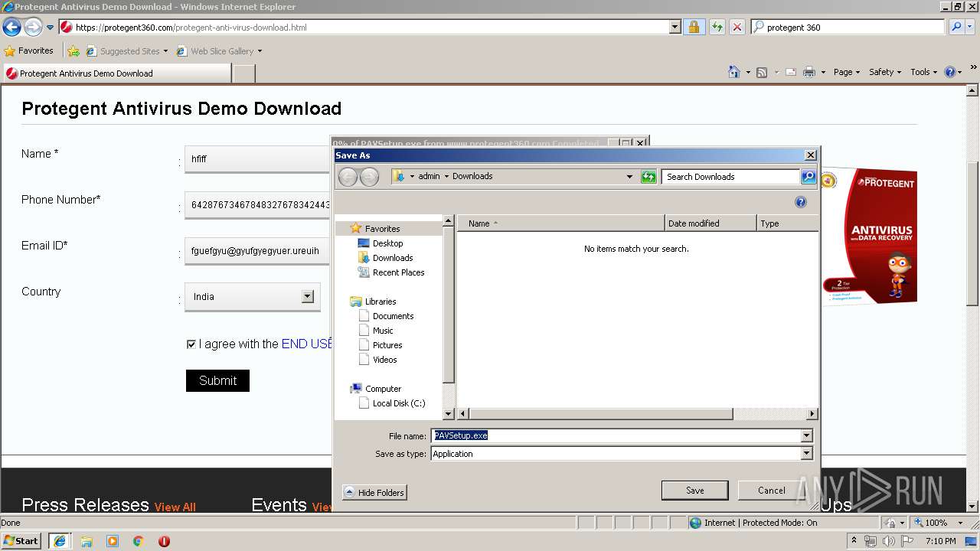Click search icon in Search Downloads box
Viewport: 980px width, 551px height.
(x=808, y=177)
